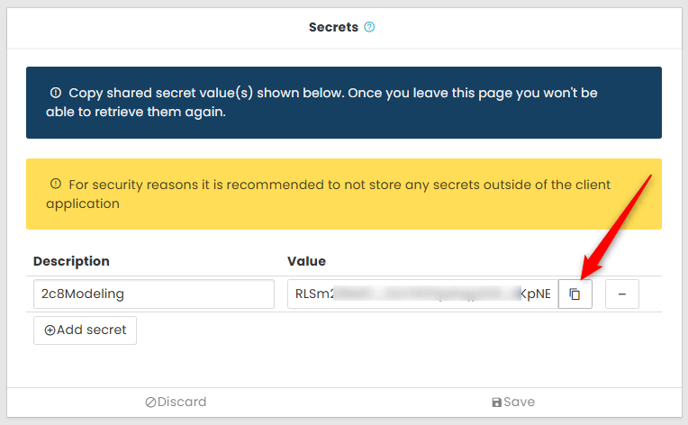Viewport: 688px width, 425px height.
Task: Click the Discard text at the bottom
Action: click(181, 402)
